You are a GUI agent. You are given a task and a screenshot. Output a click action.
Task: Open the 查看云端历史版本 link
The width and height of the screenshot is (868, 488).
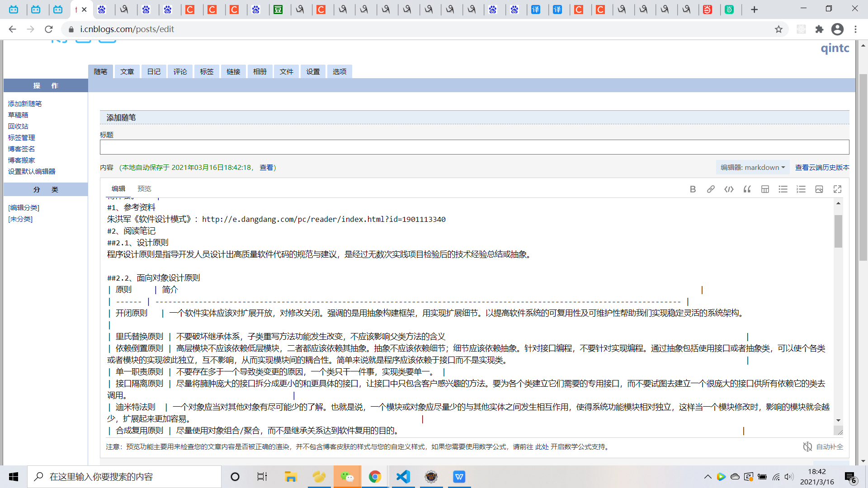[822, 167]
